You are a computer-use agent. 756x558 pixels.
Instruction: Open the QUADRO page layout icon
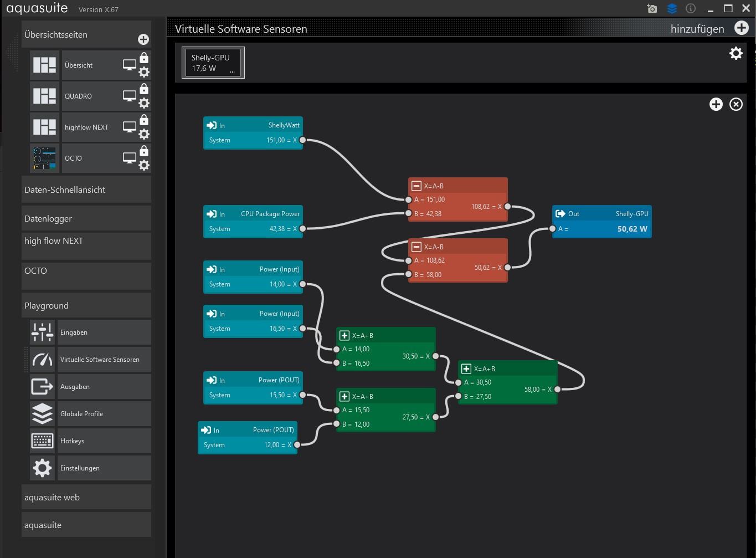click(44, 96)
